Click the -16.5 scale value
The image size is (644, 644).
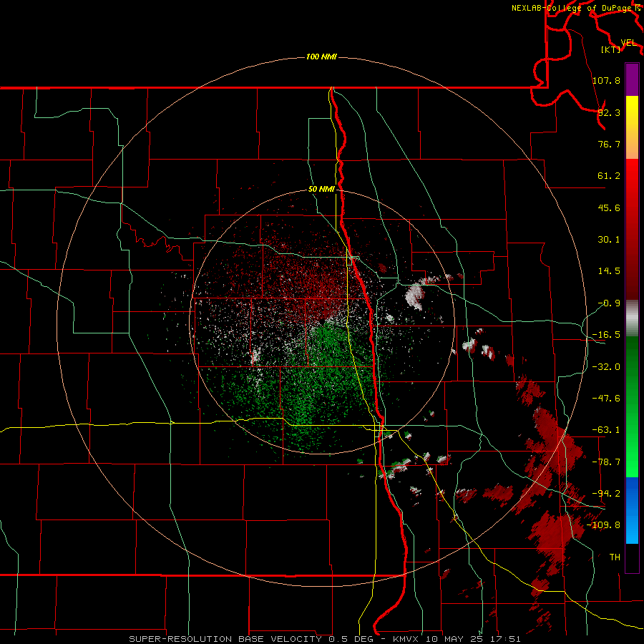606,335
